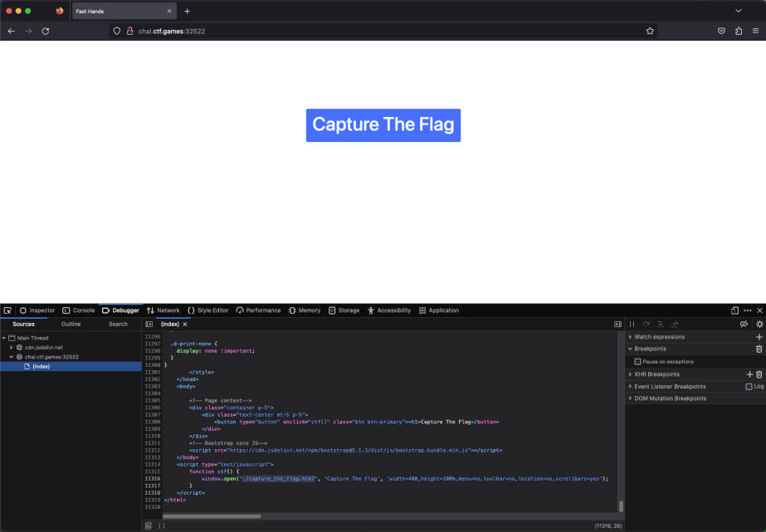Collapse the sources pane toggle icon
Viewport: 766px width, 532px height.
(149, 325)
